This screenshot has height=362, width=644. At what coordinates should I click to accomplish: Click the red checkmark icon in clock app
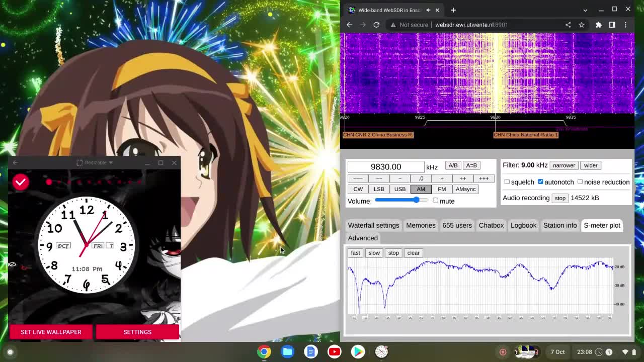click(21, 182)
